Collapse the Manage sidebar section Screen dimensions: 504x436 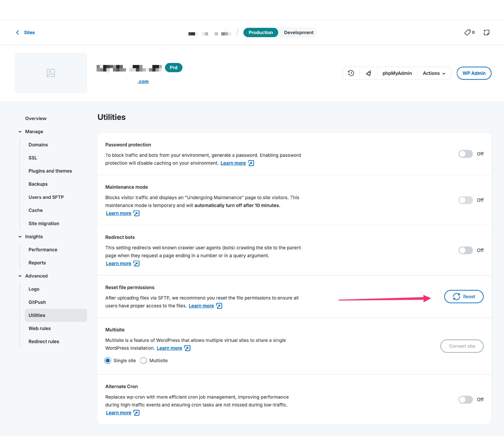click(x=20, y=132)
